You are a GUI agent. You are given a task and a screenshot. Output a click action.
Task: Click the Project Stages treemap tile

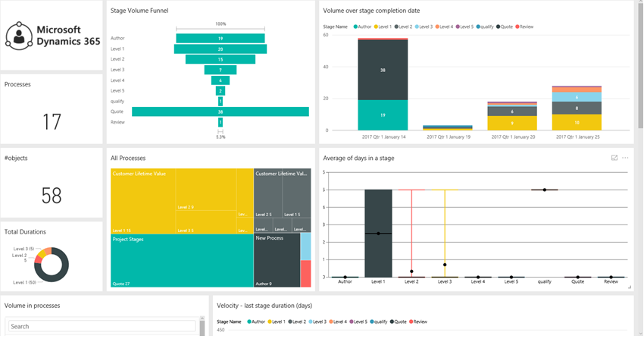[181, 259]
